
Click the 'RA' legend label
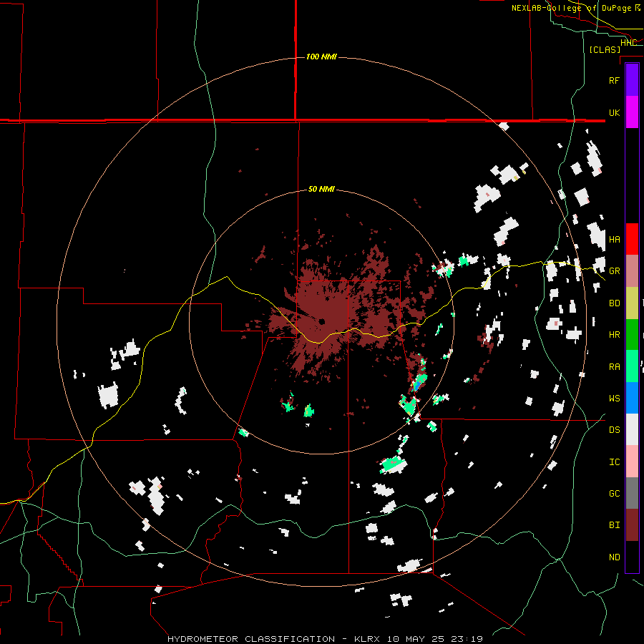tap(615, 367)
